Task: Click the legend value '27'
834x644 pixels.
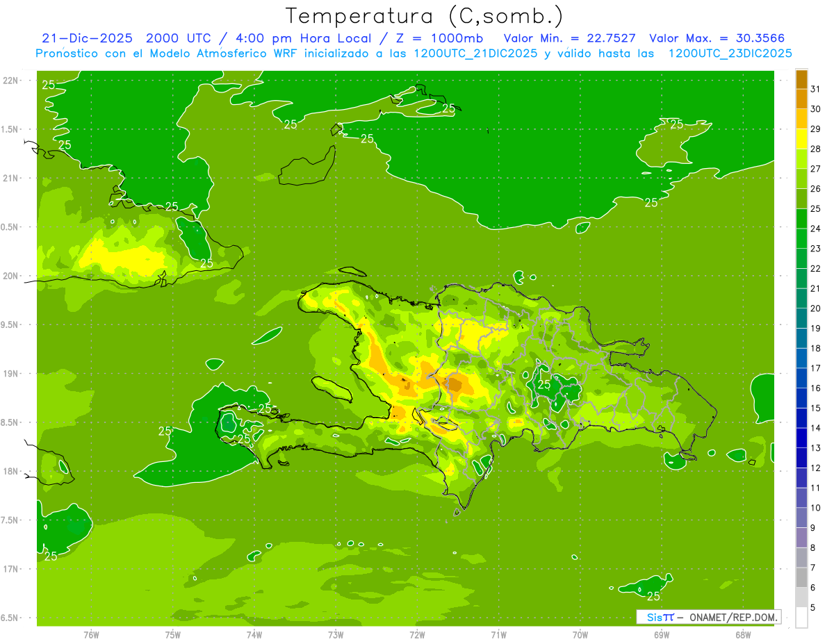Action: click(816, 169)
